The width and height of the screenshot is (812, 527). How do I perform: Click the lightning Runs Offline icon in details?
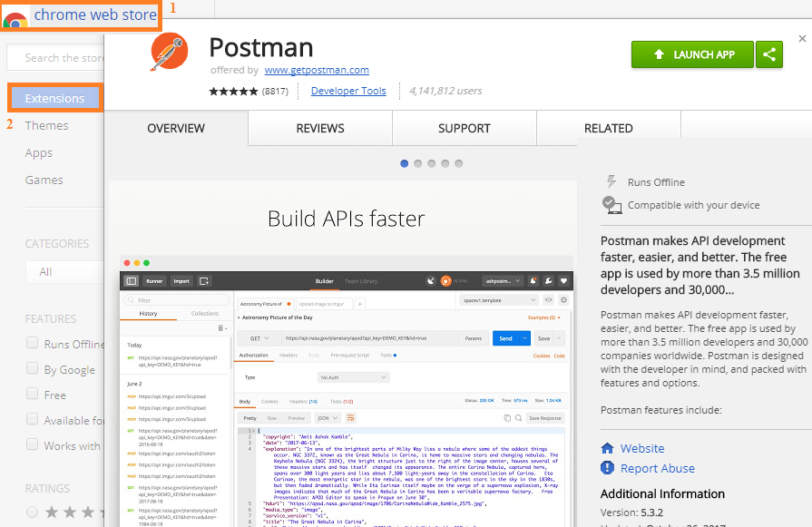coord(611,181)
